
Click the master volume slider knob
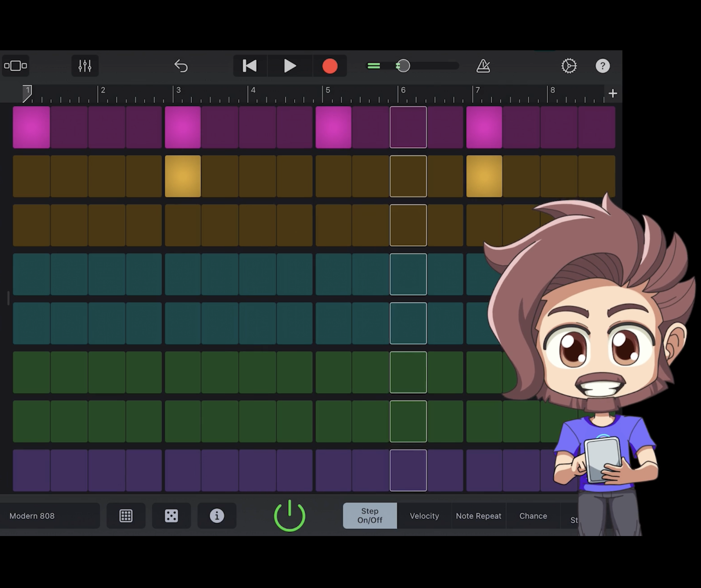tap(403, 66)
